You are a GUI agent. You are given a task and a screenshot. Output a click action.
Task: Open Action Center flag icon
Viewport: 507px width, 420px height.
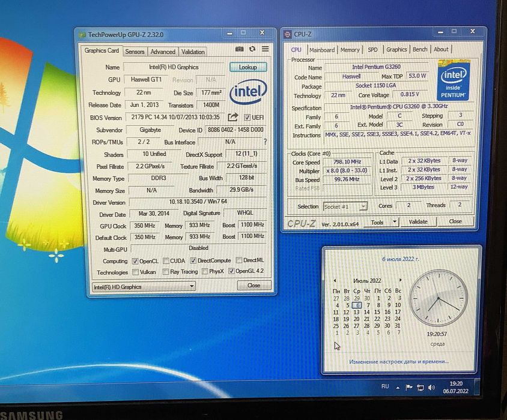[x=408, y=387]
